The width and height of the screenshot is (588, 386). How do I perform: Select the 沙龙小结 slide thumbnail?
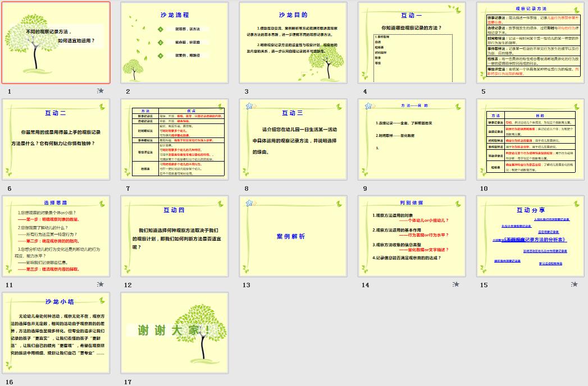pos(56,333)
